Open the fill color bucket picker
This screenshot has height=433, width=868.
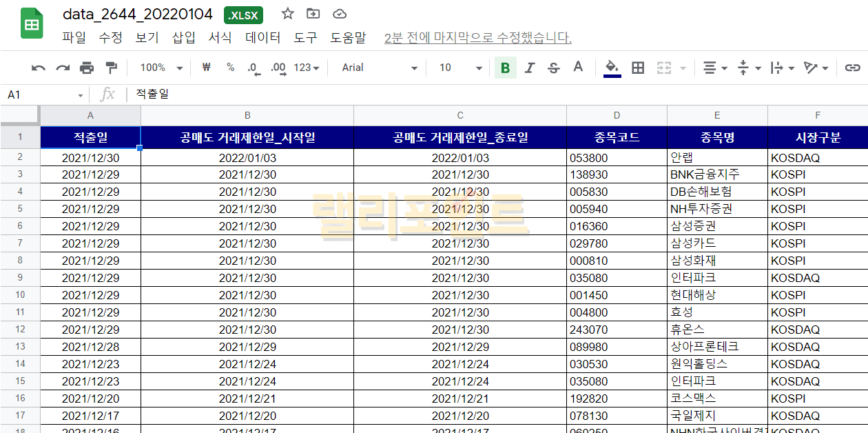tap(612, 68)
